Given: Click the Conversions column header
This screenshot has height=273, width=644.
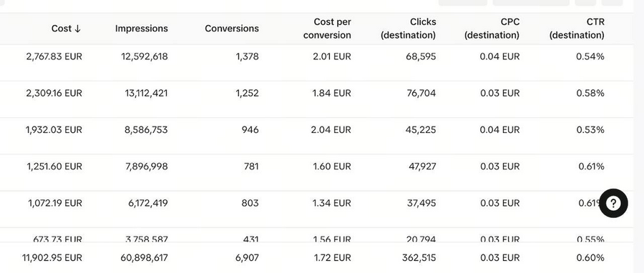Looking at the screenshot, I should pos(232,29).
